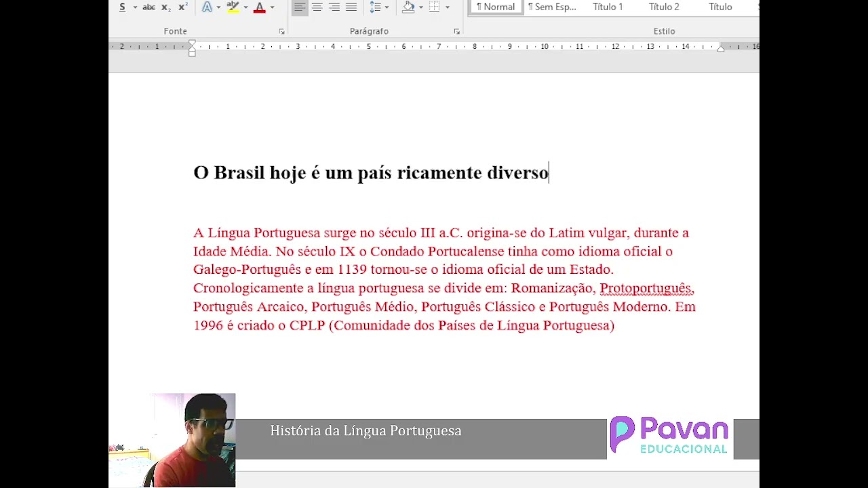
Task: Expand the font color dropdown arrow
Action: [272, 7]
